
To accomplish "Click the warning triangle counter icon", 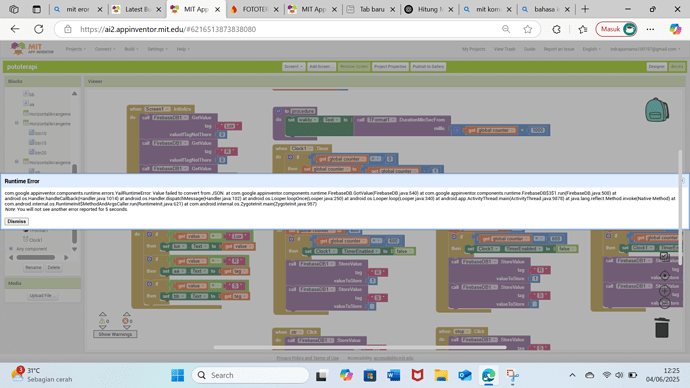I will [103, 321].
